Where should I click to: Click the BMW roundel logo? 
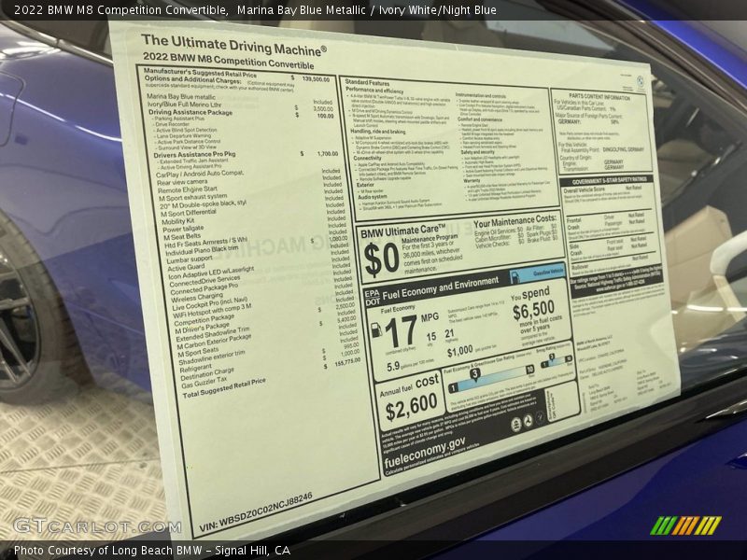pos(639,81)
